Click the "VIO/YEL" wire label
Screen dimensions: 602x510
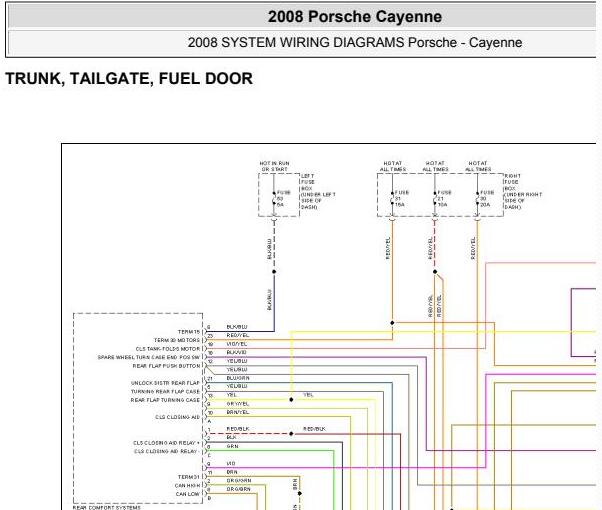pos(237,344)
